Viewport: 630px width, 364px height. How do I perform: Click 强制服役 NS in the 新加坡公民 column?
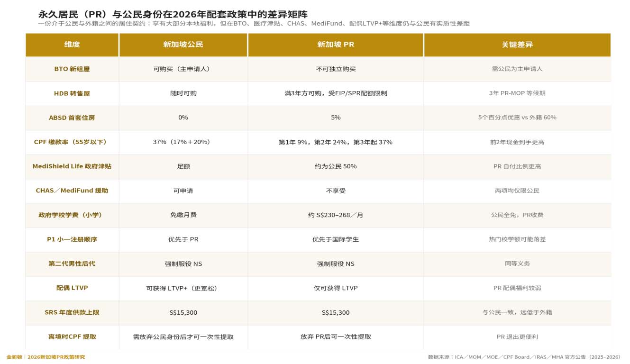click(x=183, y=264)
